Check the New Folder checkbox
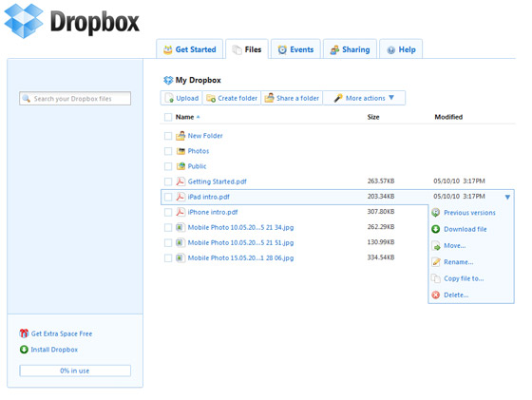 168,136
